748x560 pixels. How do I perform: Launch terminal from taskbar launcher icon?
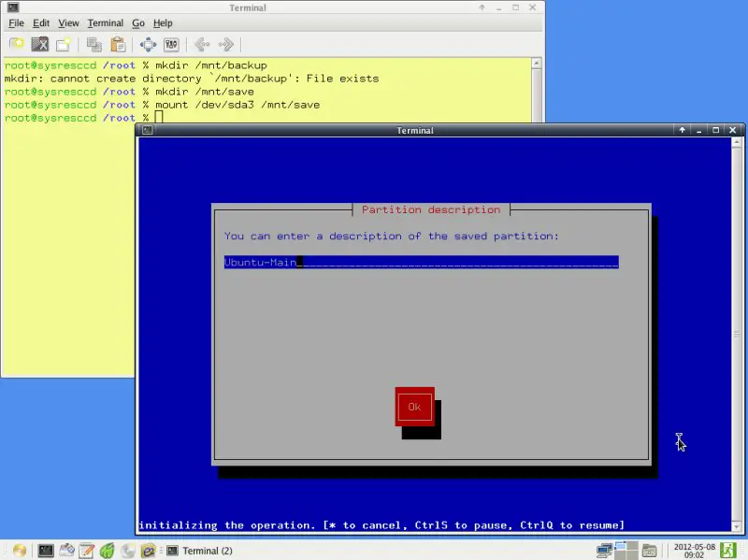[46, 551]
